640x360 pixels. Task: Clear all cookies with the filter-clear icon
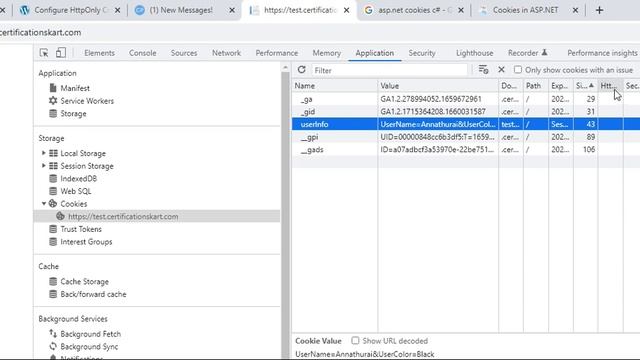pyautogui.click(x=484, y=70)
